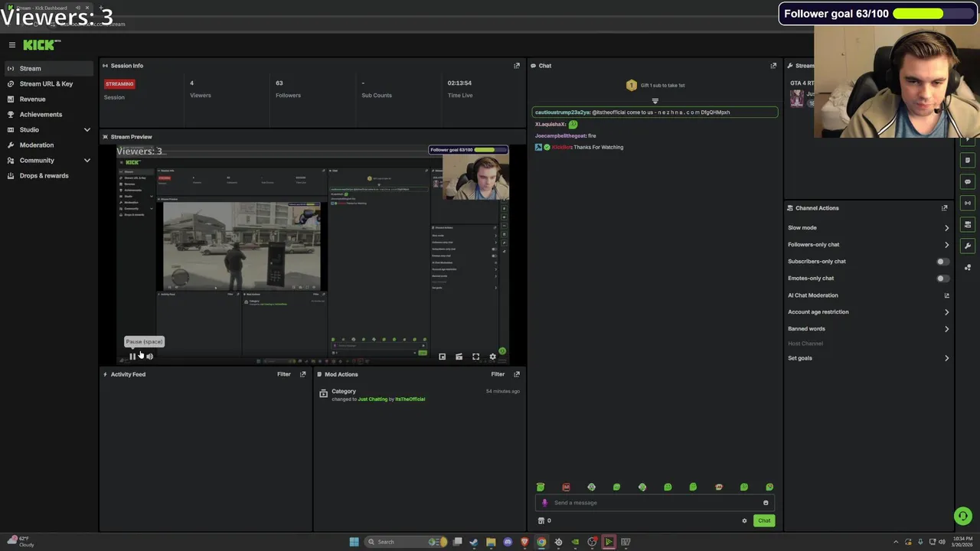Toggle Subscribers-only chat switch
This screenshot has height=551, width=980.
point(942,262)
